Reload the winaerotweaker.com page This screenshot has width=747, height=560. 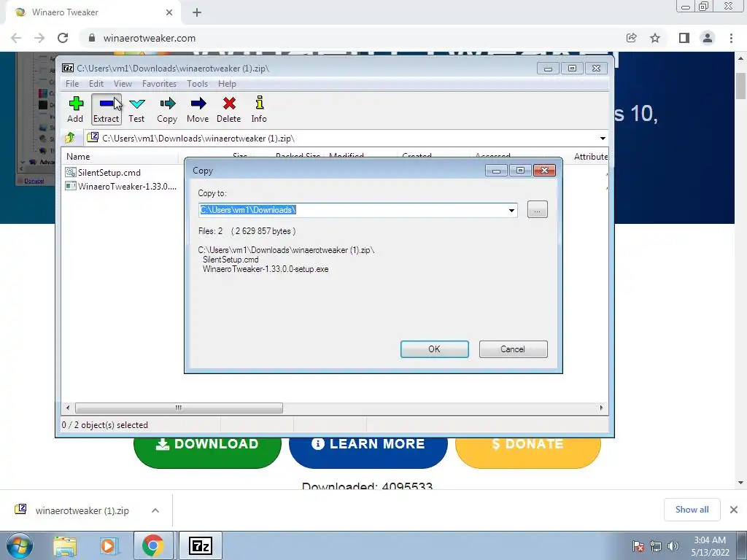[x=63, y=38]
